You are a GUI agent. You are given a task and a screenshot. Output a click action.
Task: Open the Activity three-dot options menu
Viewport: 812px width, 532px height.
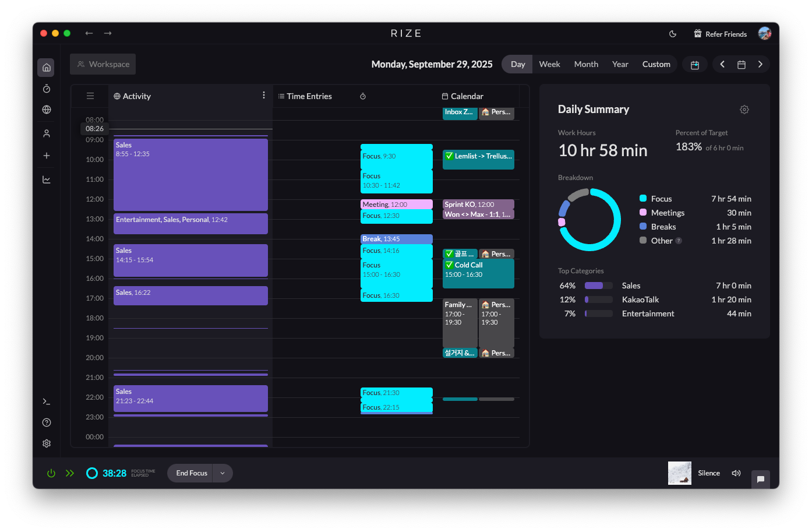click(x=263, y=96)
